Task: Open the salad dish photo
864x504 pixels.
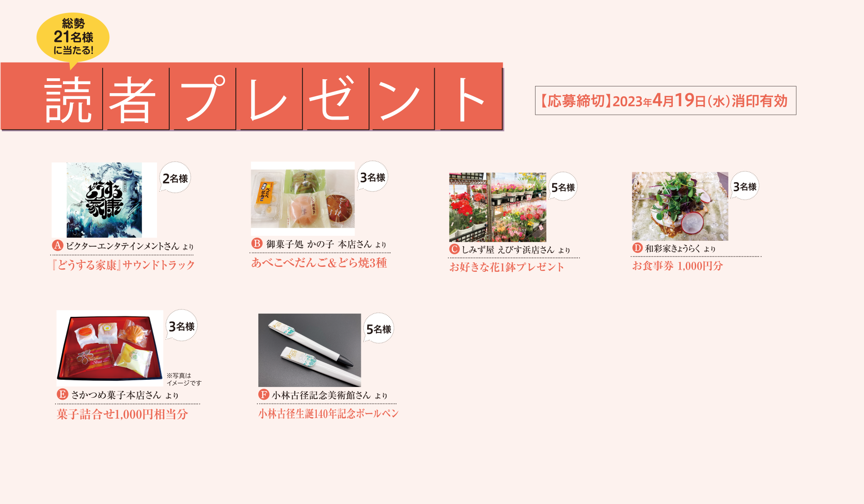Action: pyautogui.click(x=680, y=206)
